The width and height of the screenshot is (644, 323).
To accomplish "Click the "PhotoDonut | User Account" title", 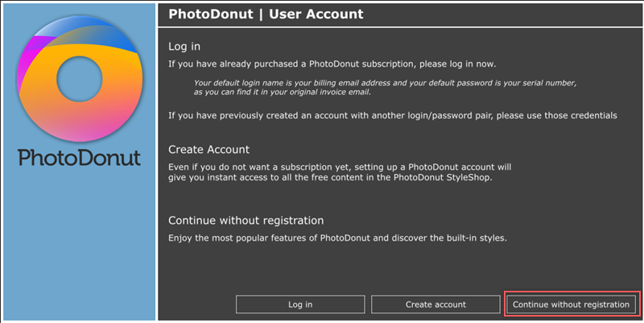I will [266, 14].
